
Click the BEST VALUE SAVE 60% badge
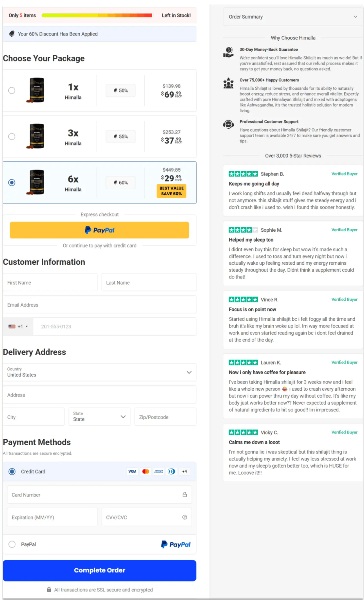tap(171, 191)
